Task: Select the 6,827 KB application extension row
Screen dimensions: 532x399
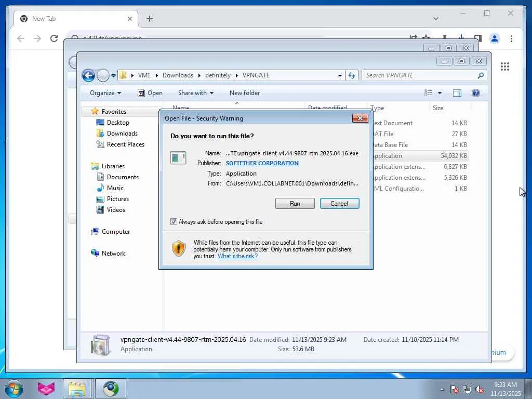Action: click(421, 167)
